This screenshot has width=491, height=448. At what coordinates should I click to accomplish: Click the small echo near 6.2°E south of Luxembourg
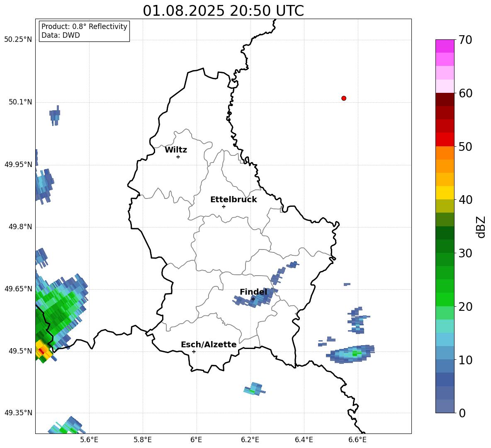point(255,389)
